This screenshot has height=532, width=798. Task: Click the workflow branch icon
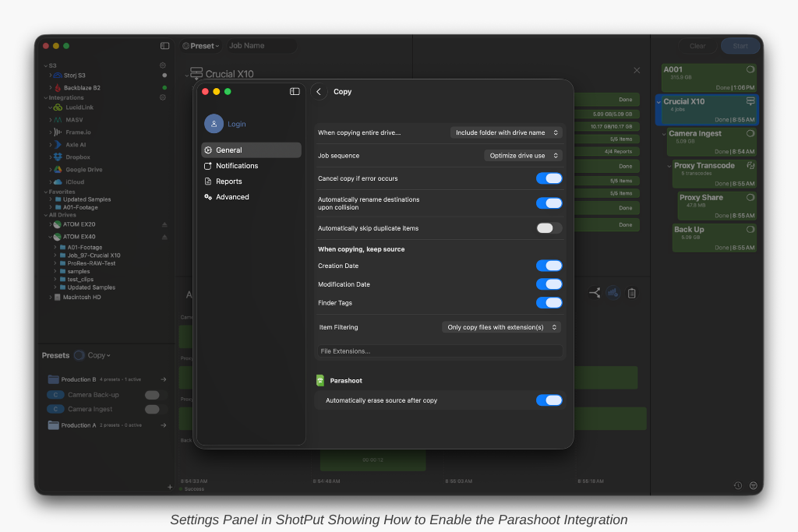pos(595,293)
